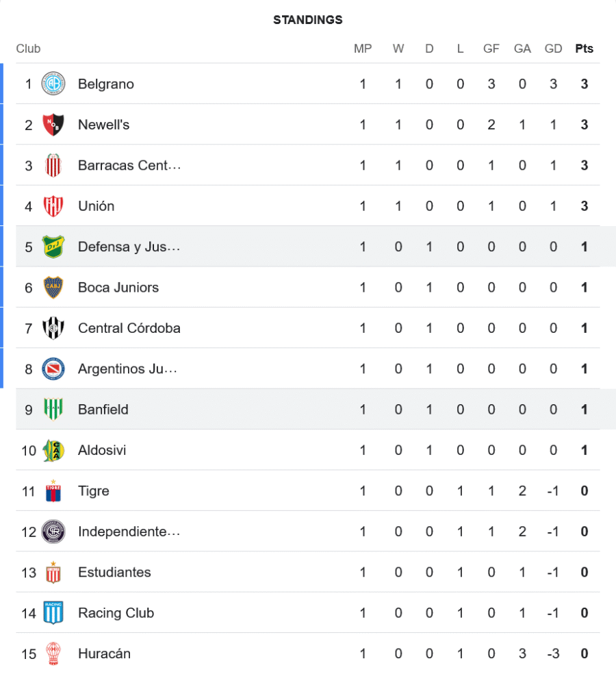
Task: Click the Aldosivi club crest icon
Action: click(53, 451)
